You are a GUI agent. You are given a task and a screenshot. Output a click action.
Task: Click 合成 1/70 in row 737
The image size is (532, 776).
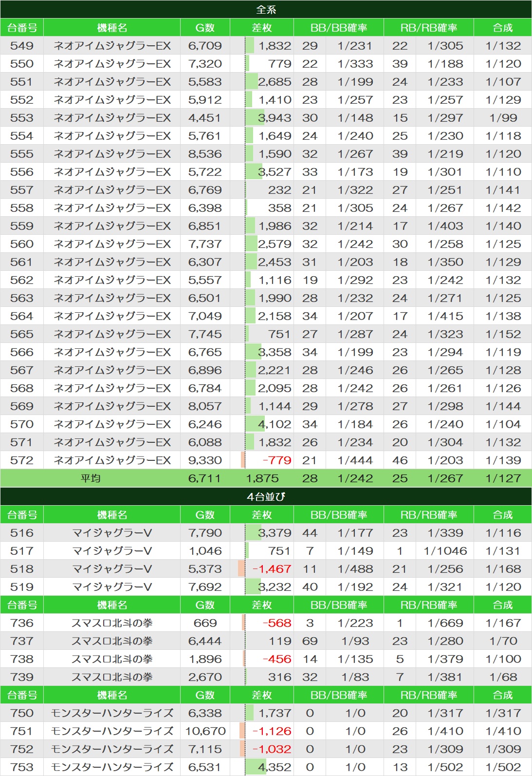tap(503, 641)
